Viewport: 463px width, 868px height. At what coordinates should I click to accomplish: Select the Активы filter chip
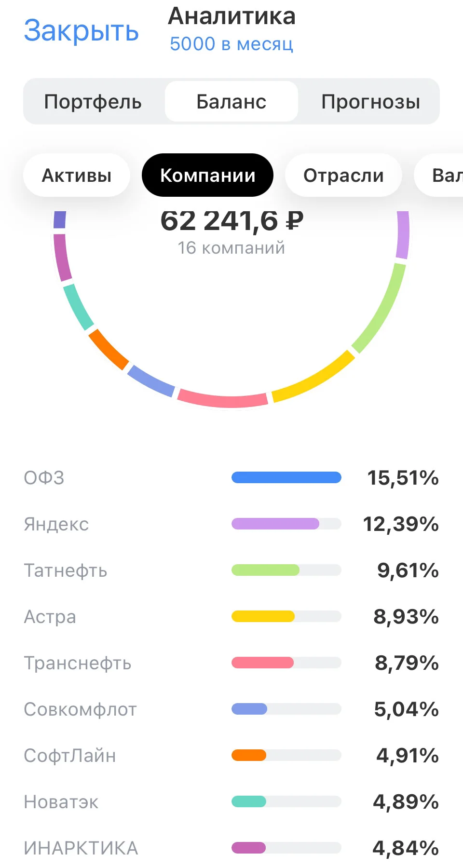coord(77,175)
